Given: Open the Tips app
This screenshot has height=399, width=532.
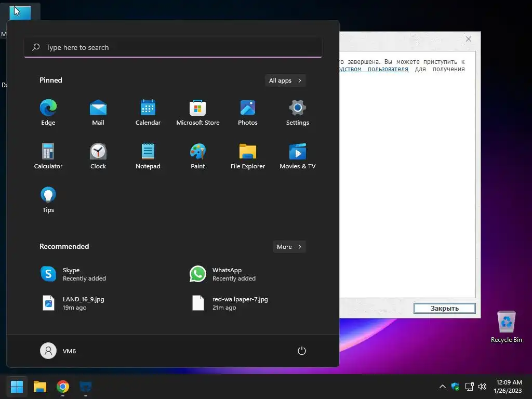Looking at the screenshot, I should tap(48, 200).
